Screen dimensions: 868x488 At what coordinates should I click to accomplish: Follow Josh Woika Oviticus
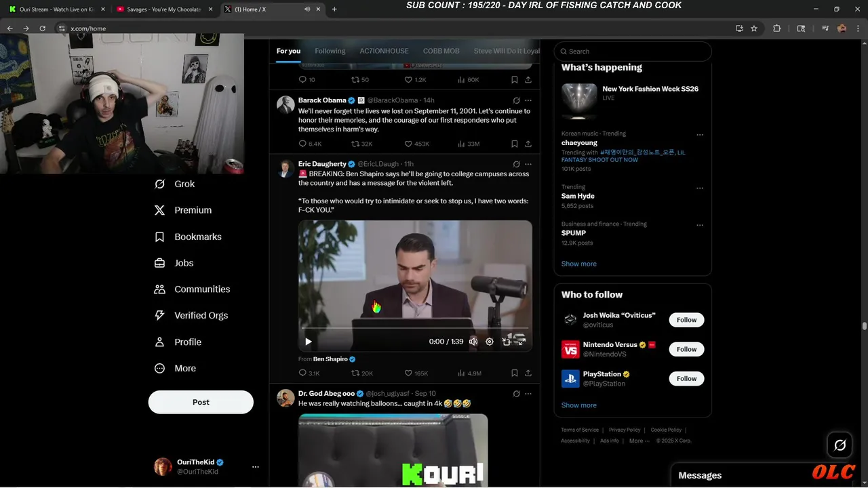pyautogui.click(x=686, y=320)
